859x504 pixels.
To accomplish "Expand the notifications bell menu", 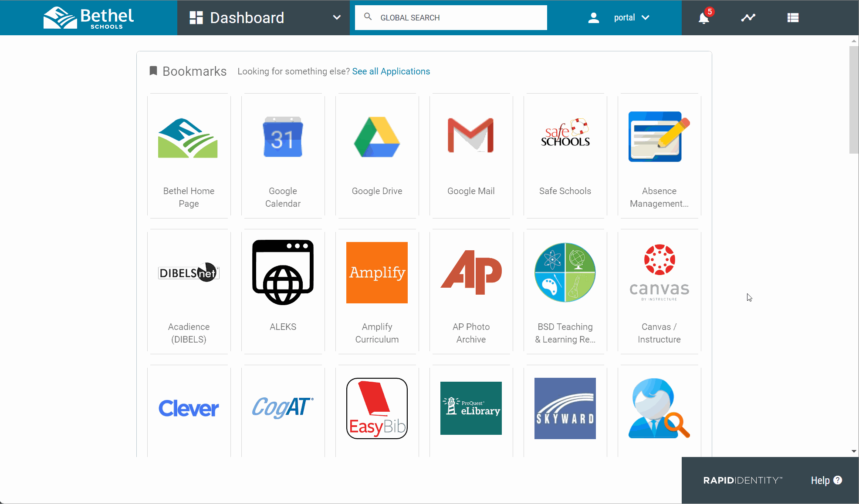I will click(x=703, y=17).
